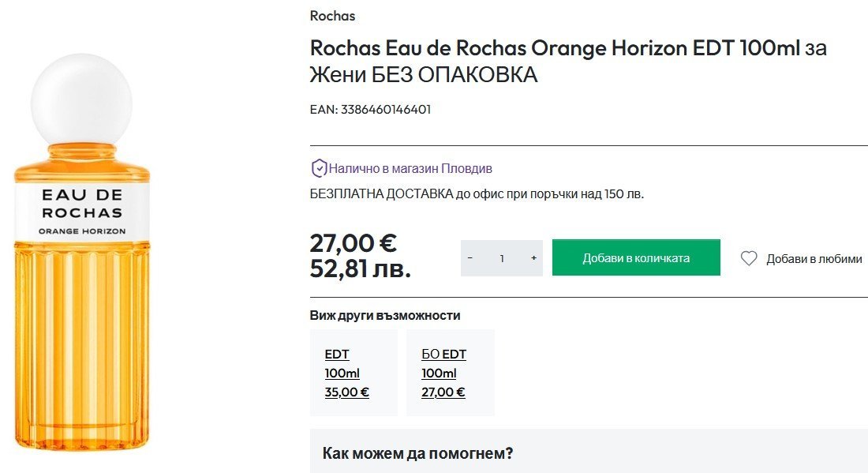Increase quantity with the plus button
Image resolution: width=868 pixels, height=473 pixels.
coord(533,258)
